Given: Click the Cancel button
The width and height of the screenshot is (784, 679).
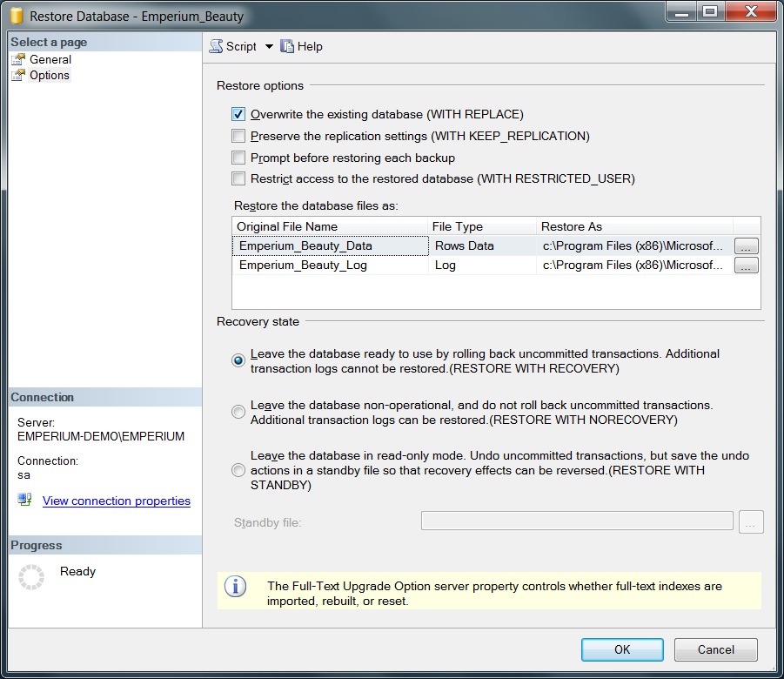Looking at the screenshot, I should click(716, 649).
